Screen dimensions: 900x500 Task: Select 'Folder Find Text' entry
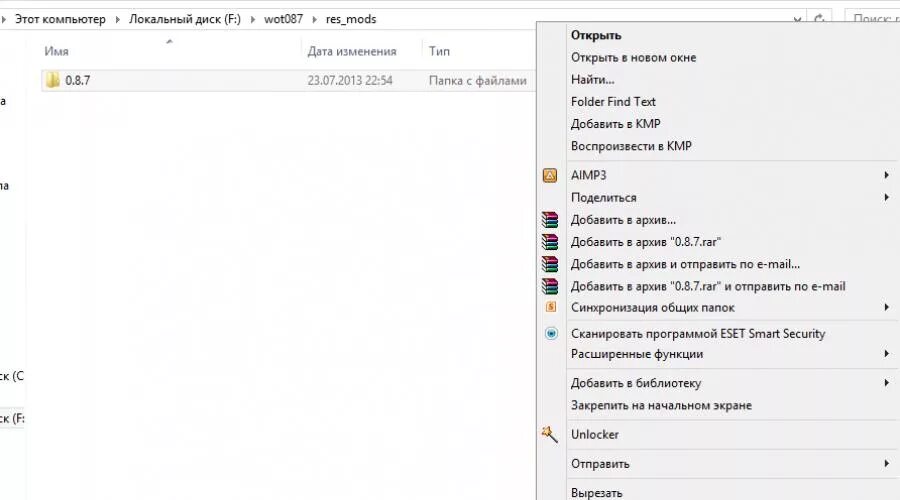[x=613, y=102]
